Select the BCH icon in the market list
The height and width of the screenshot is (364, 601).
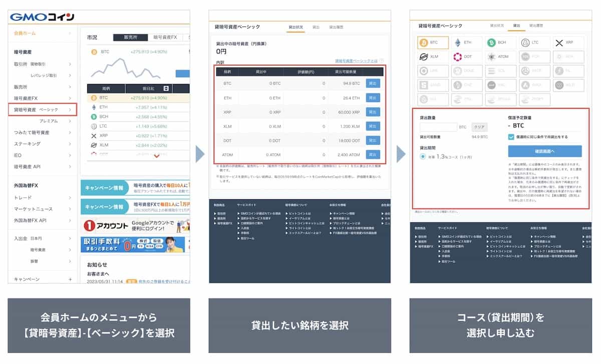click(x=93, y=117)
